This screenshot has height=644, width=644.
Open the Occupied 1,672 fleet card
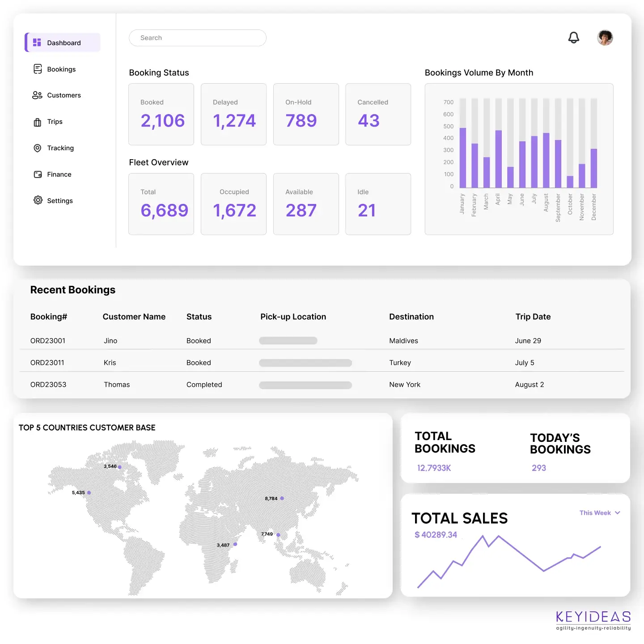(x=233, y=204)
